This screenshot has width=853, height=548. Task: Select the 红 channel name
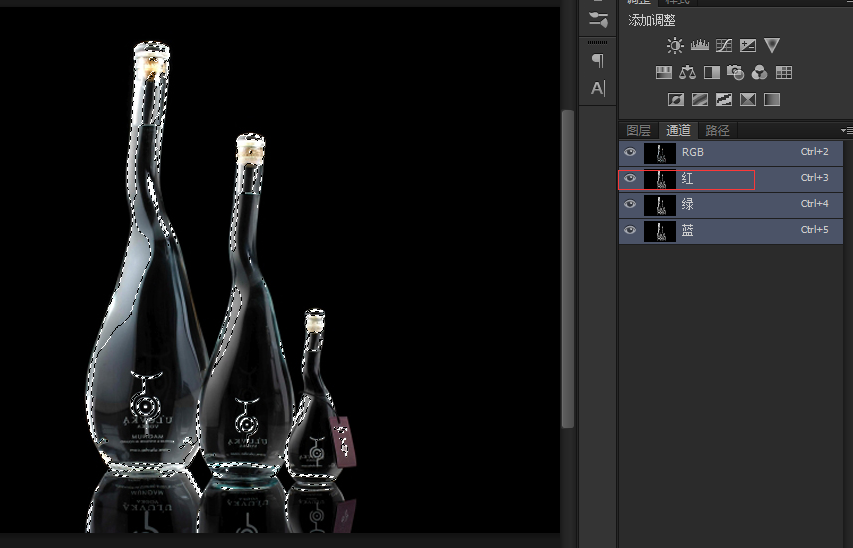click(688, 178)
